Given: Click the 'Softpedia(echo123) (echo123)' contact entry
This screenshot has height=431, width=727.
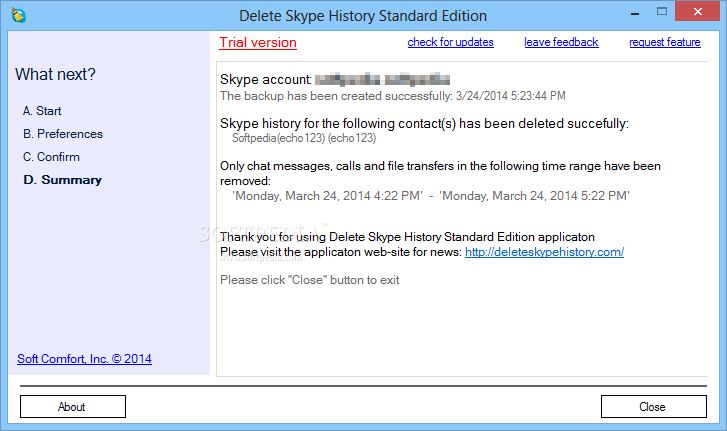Looking at the screenshot, I should click(x=304, y=138).
